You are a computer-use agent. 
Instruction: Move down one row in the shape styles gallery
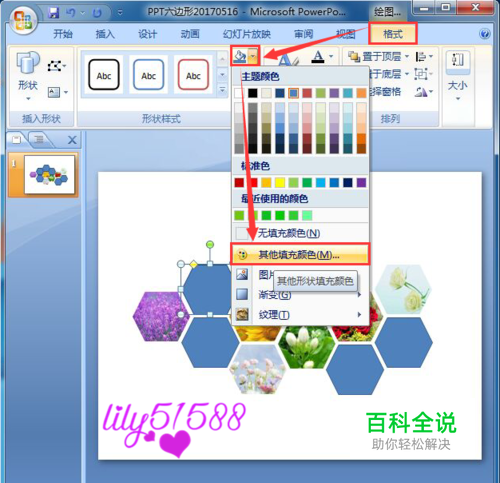point(222,75)
